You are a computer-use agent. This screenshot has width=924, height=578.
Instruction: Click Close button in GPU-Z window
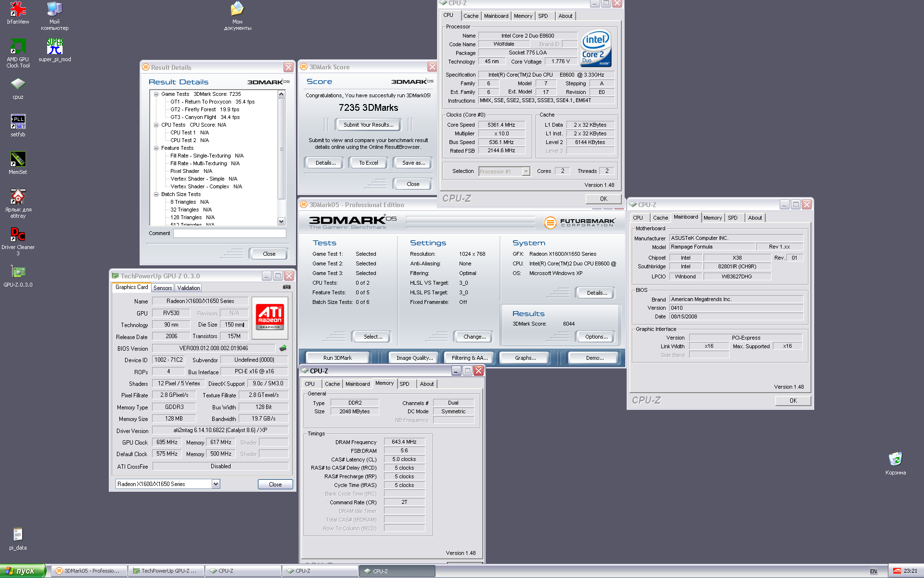(x=275, y=485)
